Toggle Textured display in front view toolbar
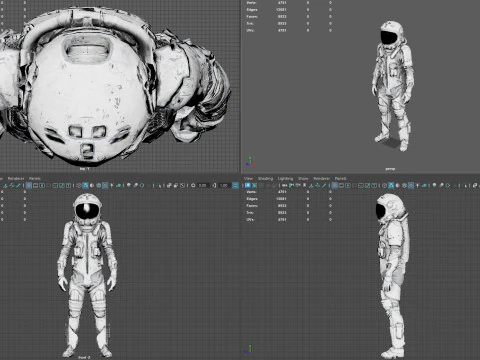480x360 pixels. point(105,185)
